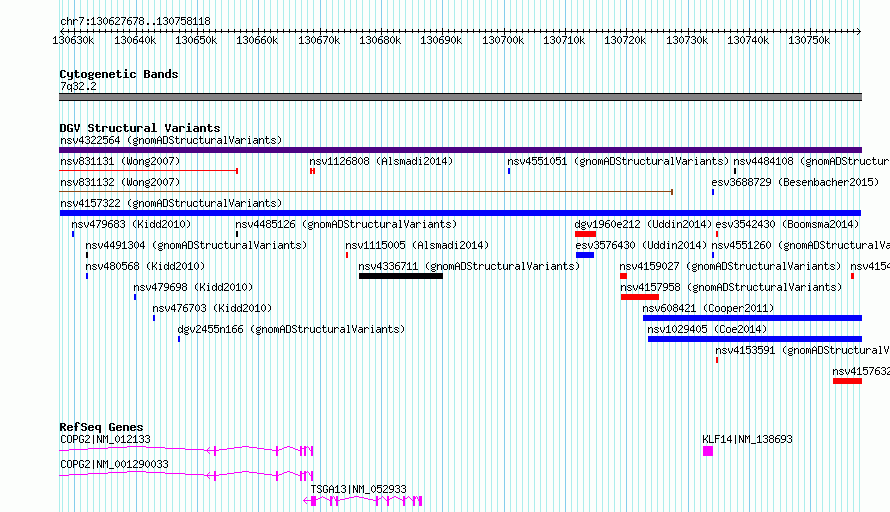Image resolution: width=890 pixels, height=512 pixels.
Task: Select nsv1029405 (Coe2014) variant label
Action: tap(707, 329)
